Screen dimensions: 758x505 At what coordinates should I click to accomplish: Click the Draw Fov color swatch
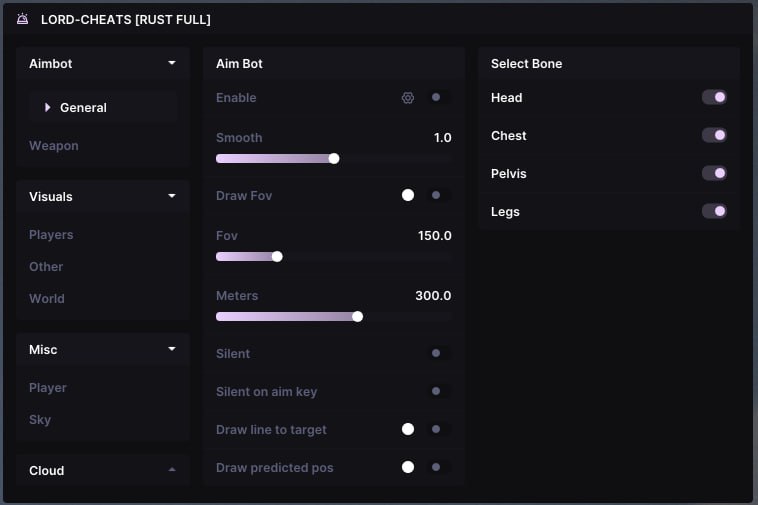[408, 195]
